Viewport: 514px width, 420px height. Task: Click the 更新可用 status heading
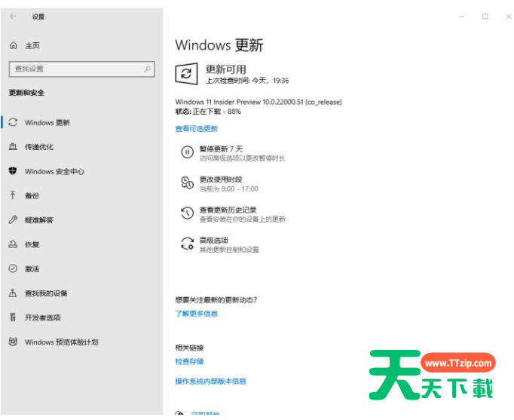coord(226,69)
